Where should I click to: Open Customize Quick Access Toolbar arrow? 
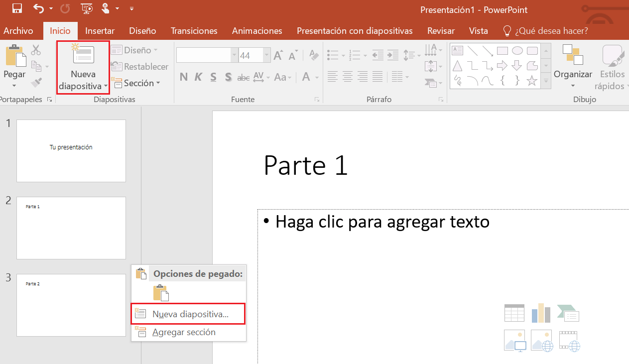(x=131, y=8)
